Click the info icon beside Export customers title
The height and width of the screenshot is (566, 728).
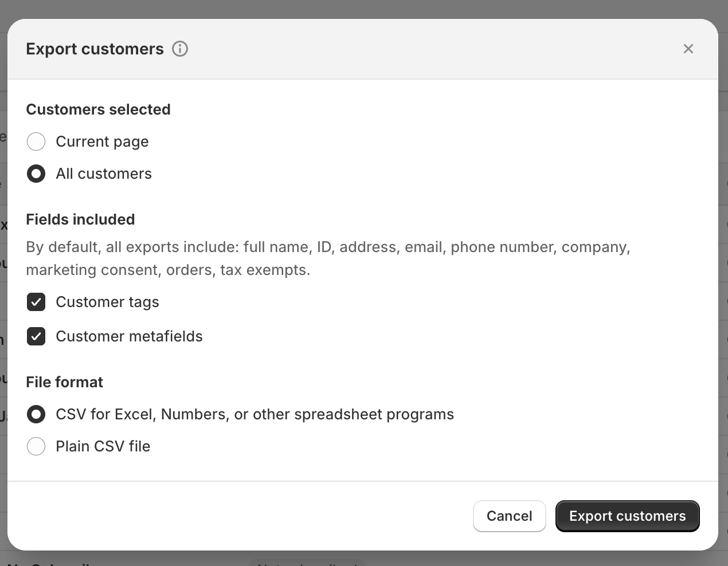pos(180,49)
